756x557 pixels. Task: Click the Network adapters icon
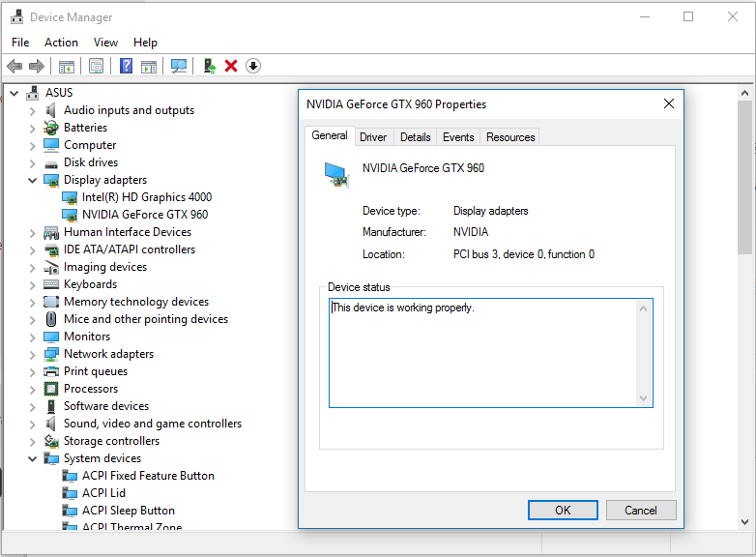click(51, 354)
